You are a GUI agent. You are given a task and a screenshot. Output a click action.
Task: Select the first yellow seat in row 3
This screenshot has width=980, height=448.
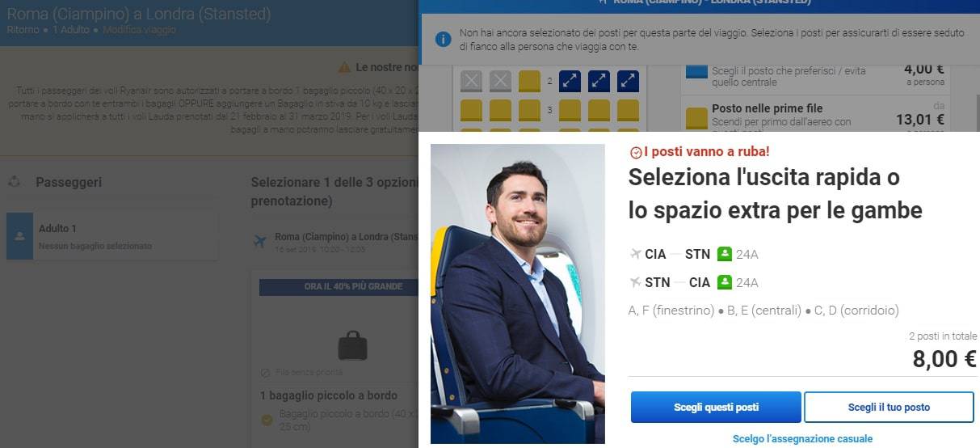point(472,110)
